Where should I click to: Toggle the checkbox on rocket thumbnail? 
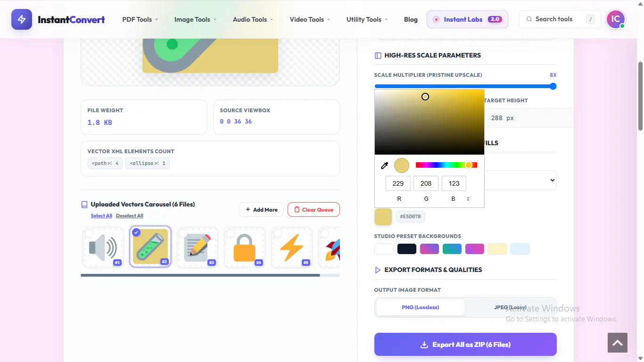click(x=325, y=233)
